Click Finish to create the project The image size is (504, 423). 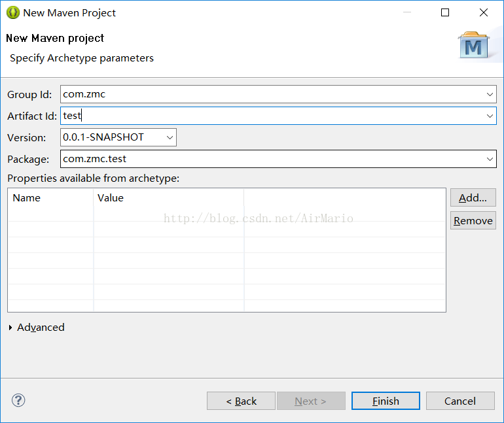click(x=386, y=401)
